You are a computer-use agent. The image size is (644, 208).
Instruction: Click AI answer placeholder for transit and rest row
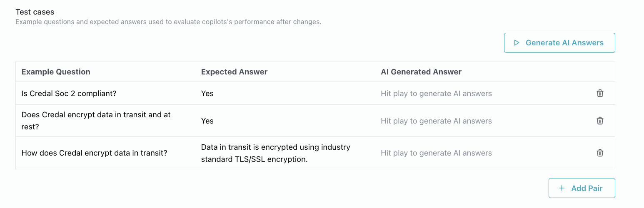tap(436, 121)
